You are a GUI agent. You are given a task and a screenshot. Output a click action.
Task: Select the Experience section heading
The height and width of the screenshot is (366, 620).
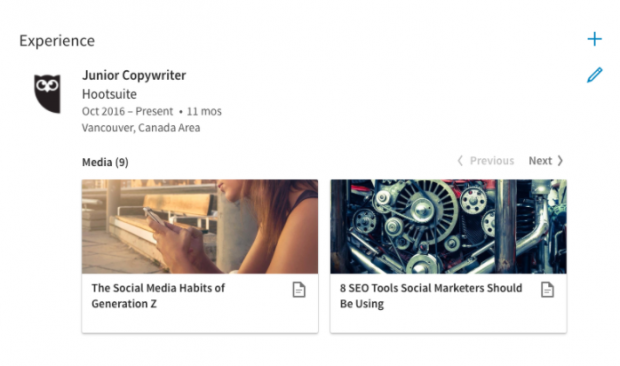pos(57,41)
